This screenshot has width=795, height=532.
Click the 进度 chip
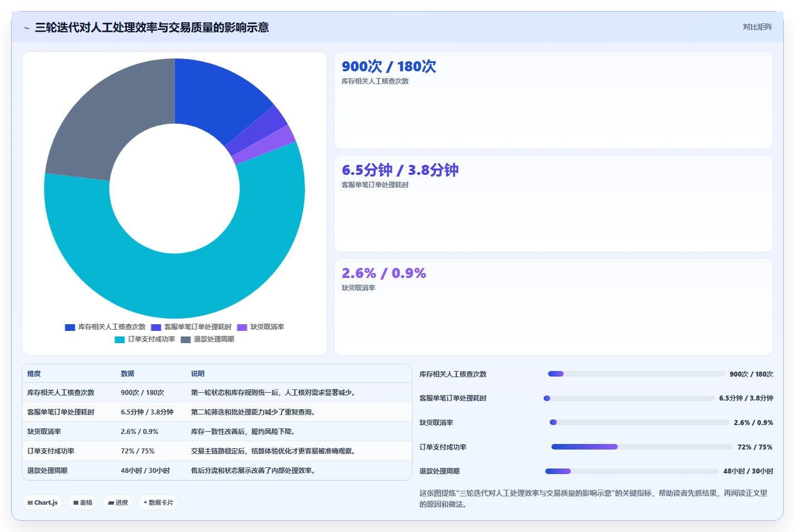pyautogui.click(x=118, y=502)
